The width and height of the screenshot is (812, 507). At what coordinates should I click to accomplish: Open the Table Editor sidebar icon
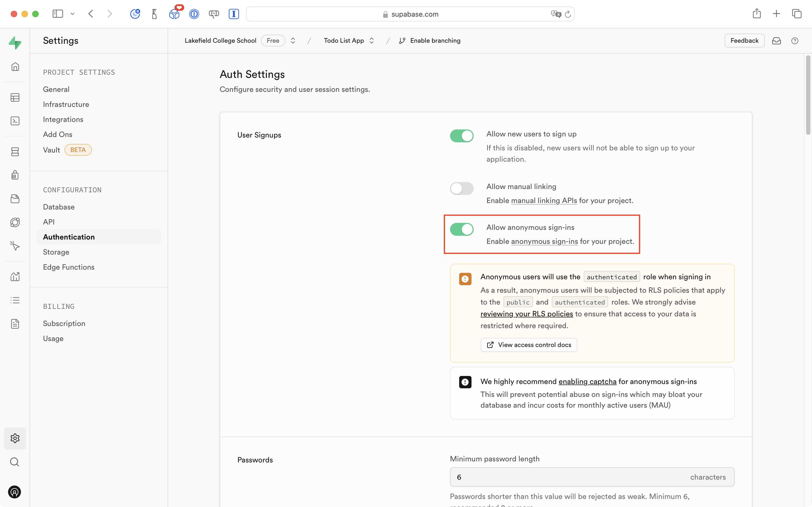pyautogui.click(x=15, y=97)
